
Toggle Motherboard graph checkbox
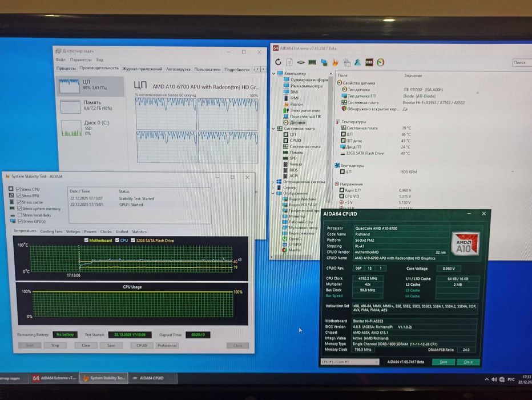tap(86, 240)
